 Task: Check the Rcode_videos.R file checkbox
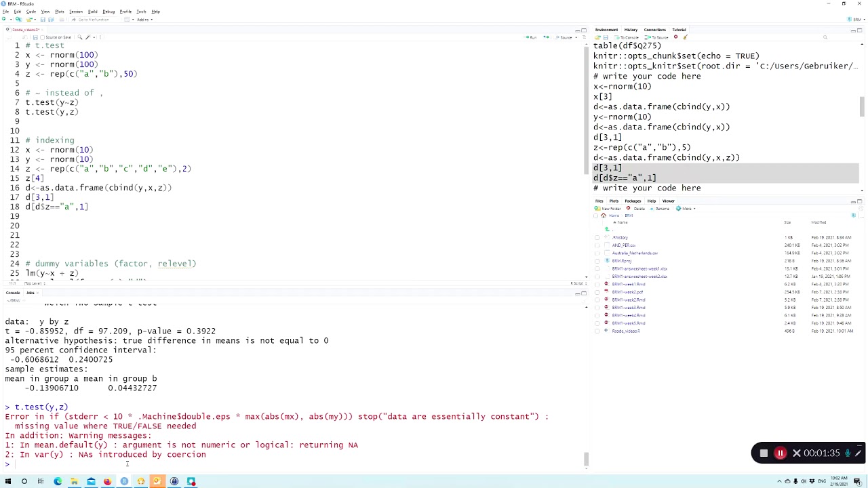tap(597, 331)
